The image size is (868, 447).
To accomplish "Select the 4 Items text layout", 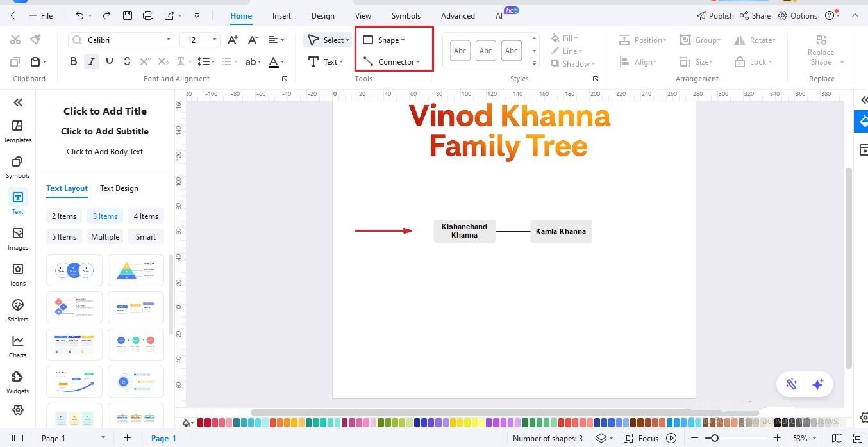I will pyautogui.click(x=146, y=216).
